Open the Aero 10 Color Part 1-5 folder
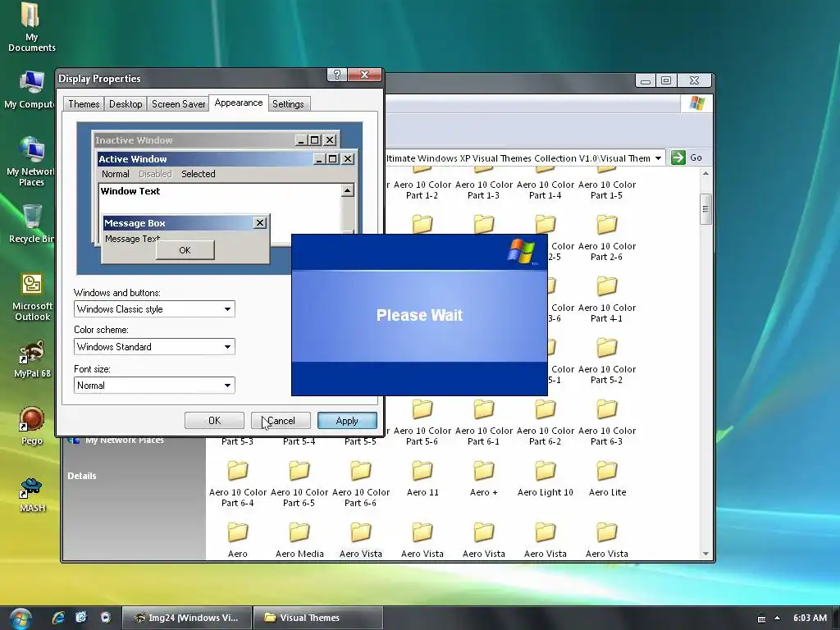The image size is (840, 630). click(x=606, y=184)
